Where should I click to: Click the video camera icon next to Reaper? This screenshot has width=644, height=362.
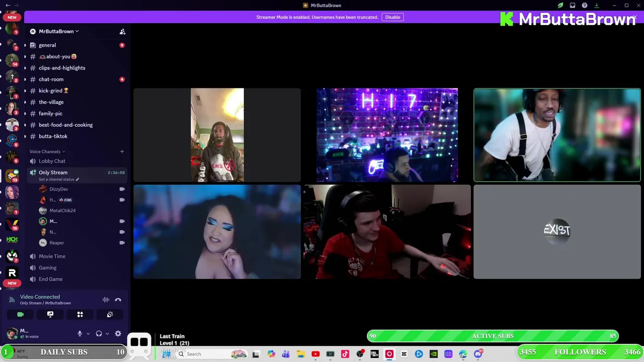pyautogui.click(x=122, y=243)
